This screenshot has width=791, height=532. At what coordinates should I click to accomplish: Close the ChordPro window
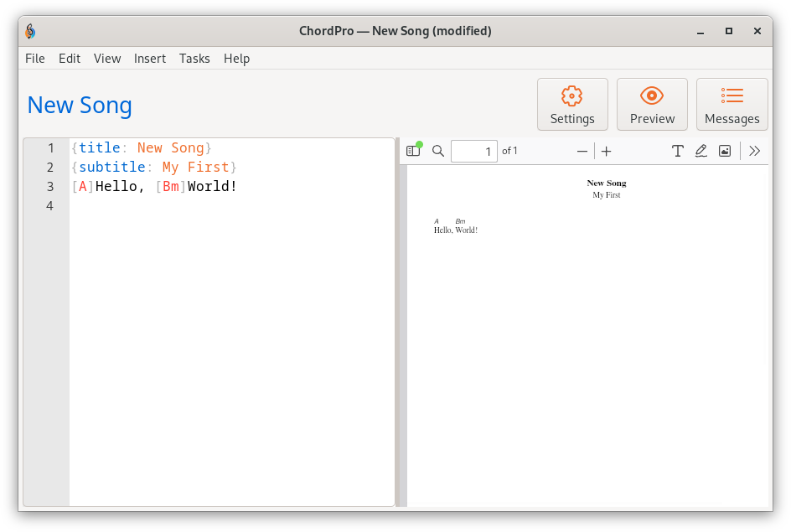click(757, 31)
